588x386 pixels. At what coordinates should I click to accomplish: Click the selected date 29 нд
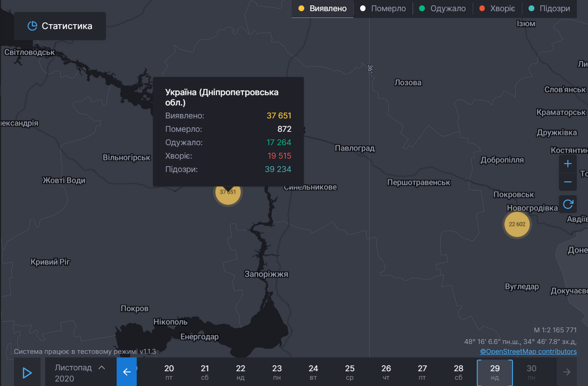point(495,372)
